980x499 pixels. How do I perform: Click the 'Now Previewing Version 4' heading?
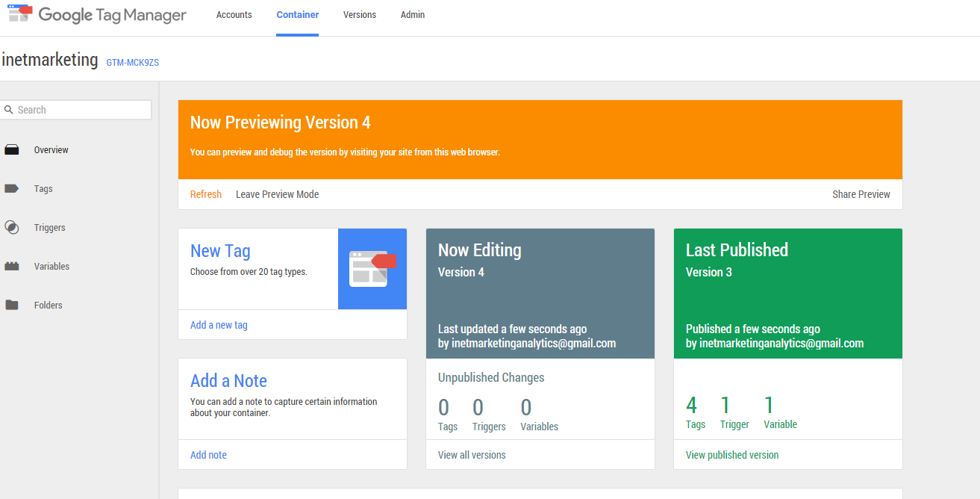click(281, 123)
